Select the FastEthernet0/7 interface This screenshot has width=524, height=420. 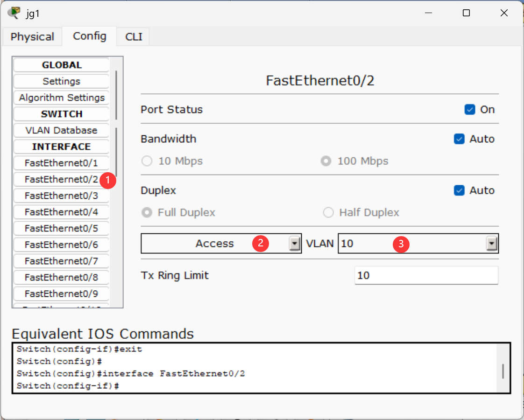(x=62, y=261)
